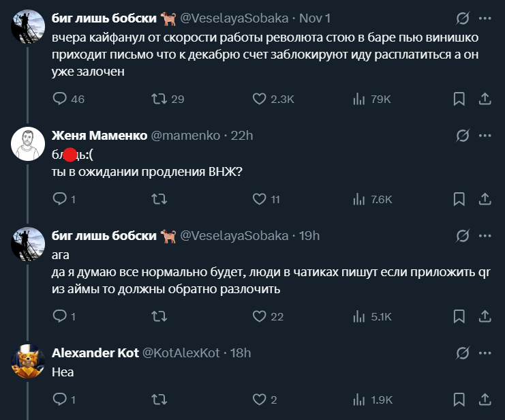Open the Nov 1 post timestamp
This screenshot has width=505, height=420.
(x=316, y=17)
